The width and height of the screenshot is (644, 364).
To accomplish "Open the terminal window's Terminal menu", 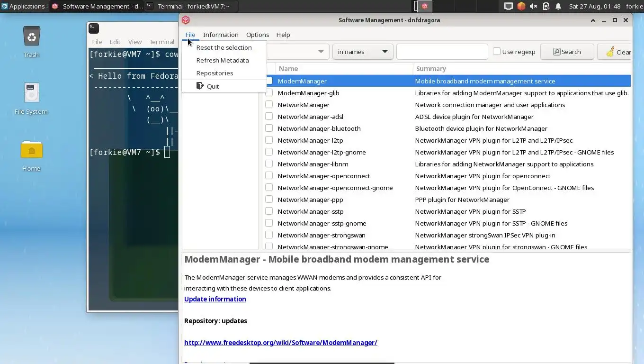I will tap(162, 42).
